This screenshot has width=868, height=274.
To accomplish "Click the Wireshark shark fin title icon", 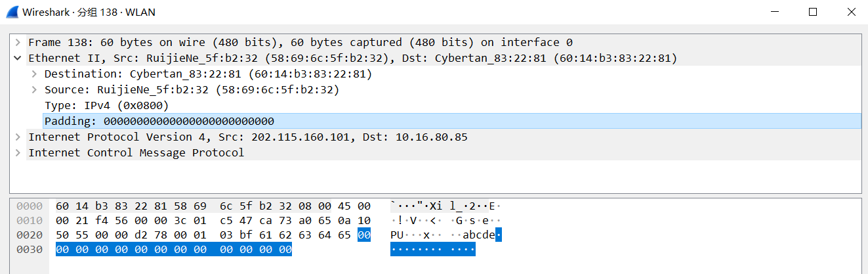I will tap(10, 12).
